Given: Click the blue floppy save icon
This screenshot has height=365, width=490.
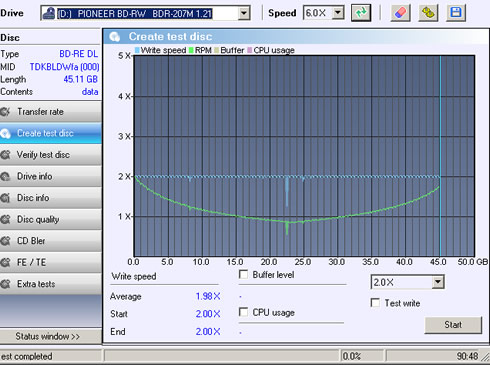Looking at the screenshot, I should [x=456, y=13].
